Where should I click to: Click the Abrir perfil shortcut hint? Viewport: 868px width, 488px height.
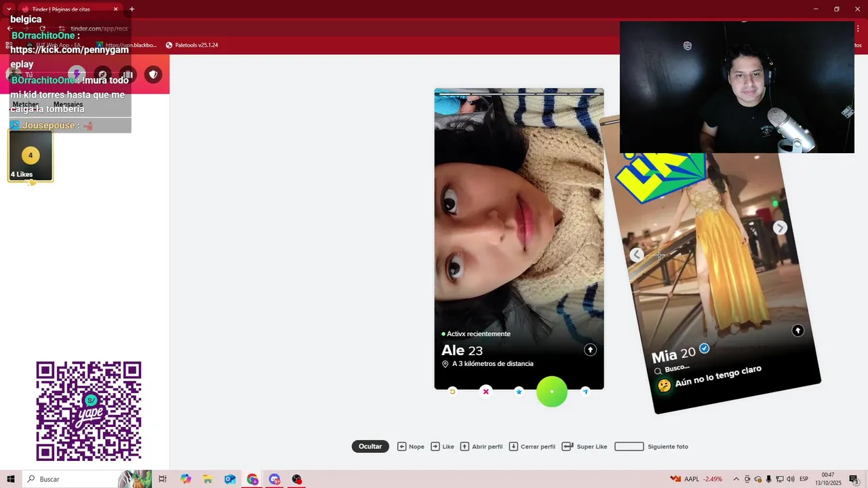(x=481, y=447)
